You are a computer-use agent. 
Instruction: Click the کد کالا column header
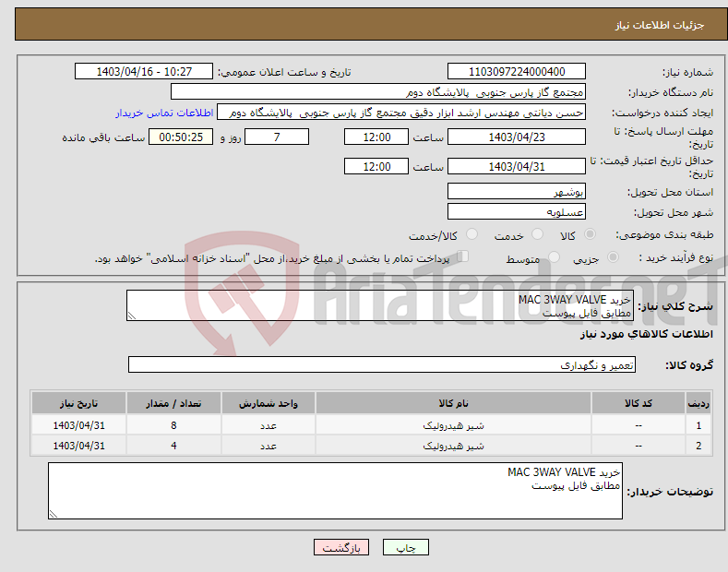click(638, 403)
